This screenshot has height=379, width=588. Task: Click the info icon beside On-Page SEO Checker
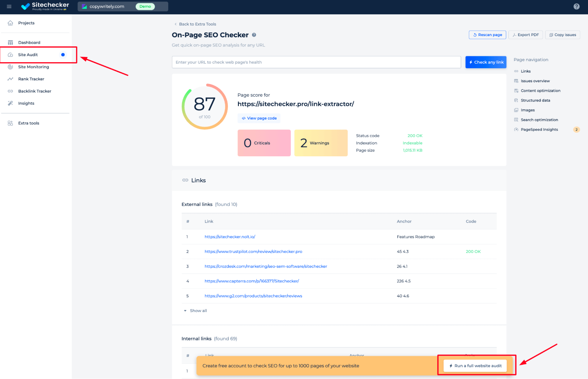click(254, 35)
